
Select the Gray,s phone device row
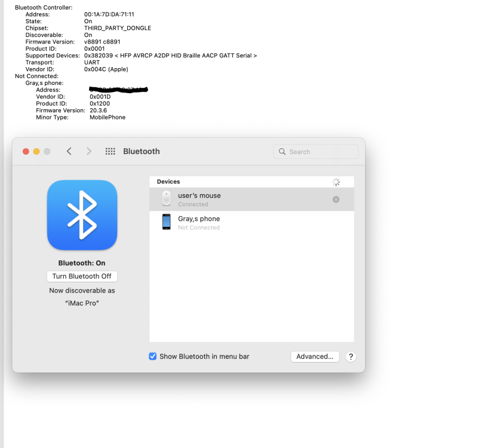point(252,222)
